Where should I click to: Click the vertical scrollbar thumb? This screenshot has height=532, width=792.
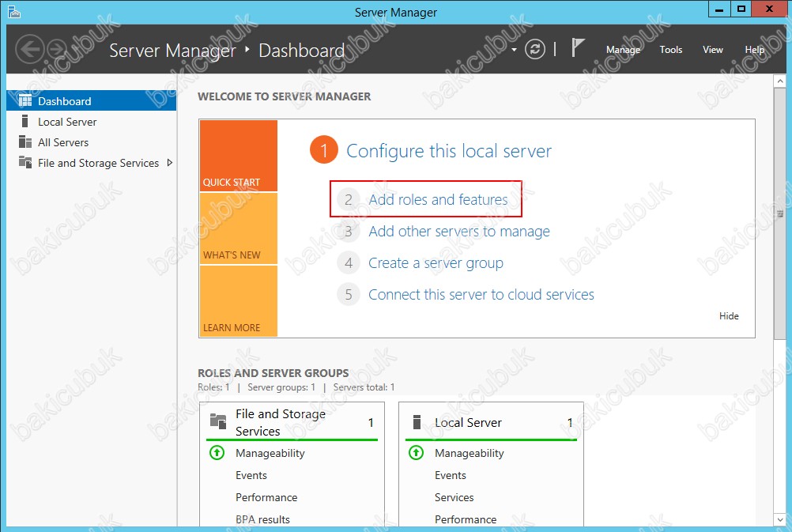pos(780,213)
